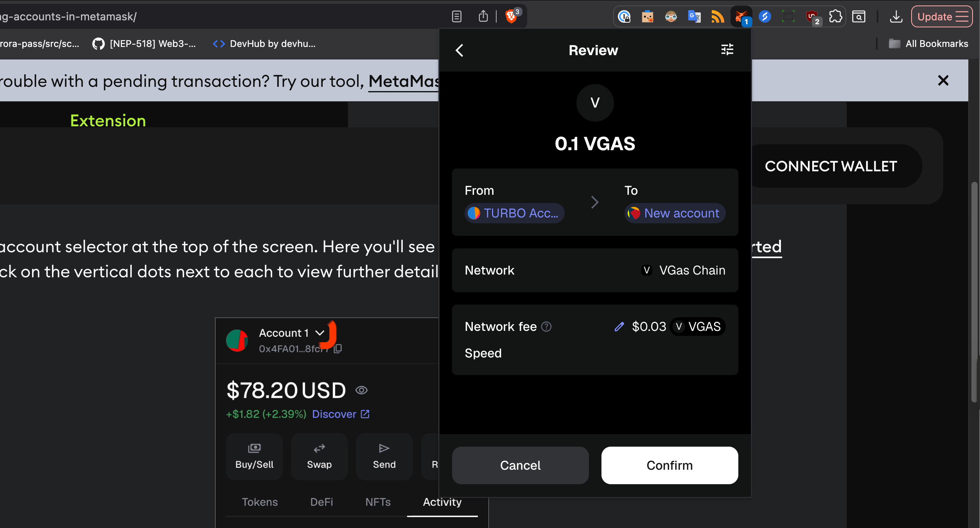The image size is (980, 528).
Task: Open the RSS feed extension
Action: (718, 17)
